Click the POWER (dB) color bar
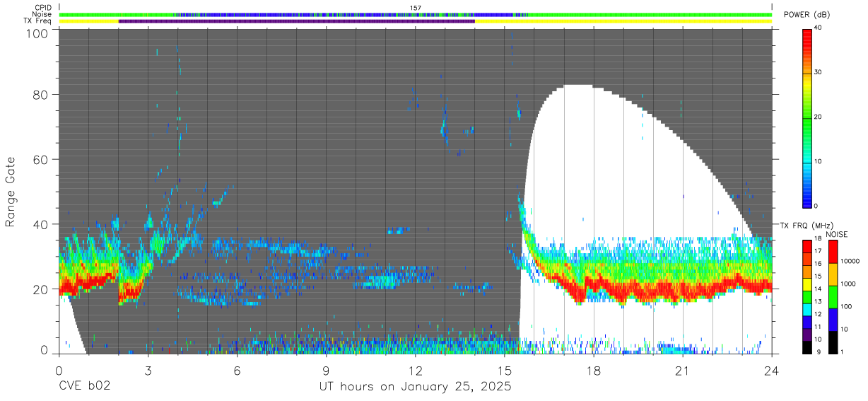The width and height of the screenshot is (868, 401). 807,117
